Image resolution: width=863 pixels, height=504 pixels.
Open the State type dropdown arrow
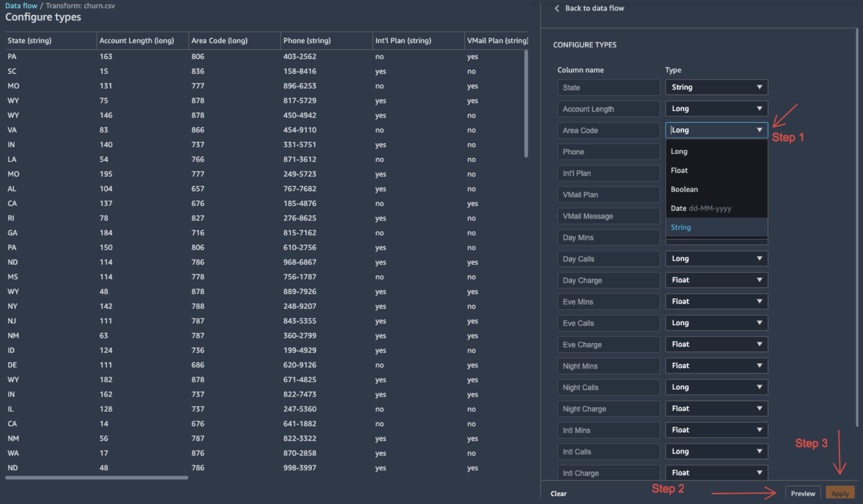coord(759,87)
